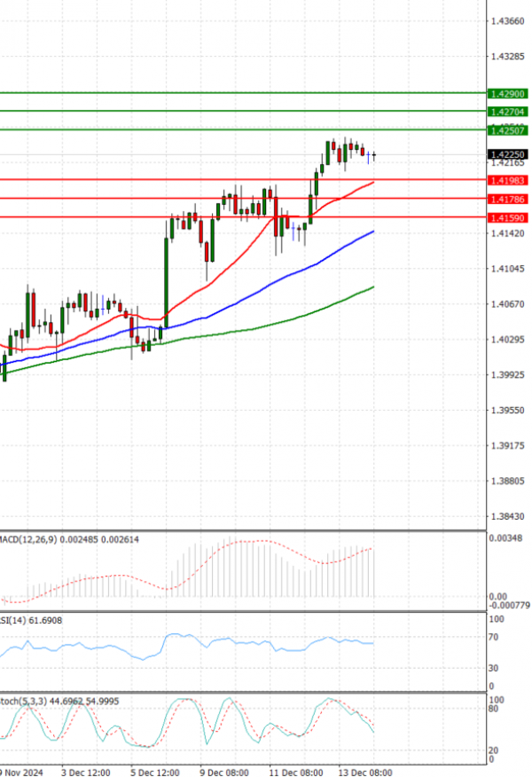Click the 1.38430 price axis value

click(x=508, y=516)
